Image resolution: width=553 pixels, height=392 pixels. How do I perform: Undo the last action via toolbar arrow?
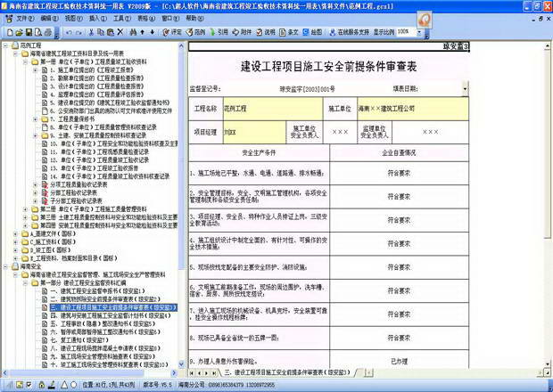click(x=69, y=32)
